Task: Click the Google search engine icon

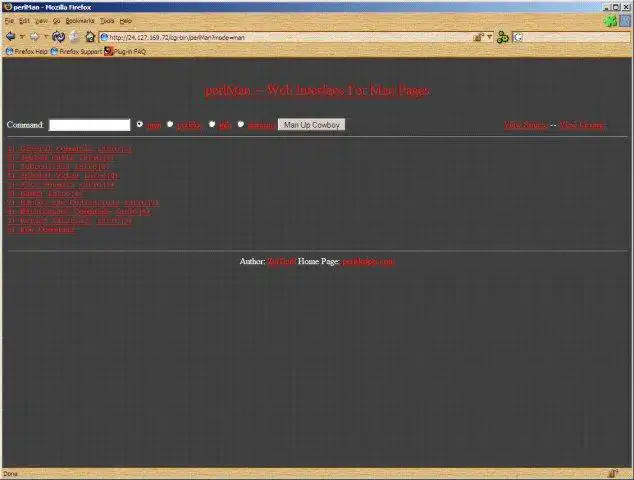Action: (518, 37)
